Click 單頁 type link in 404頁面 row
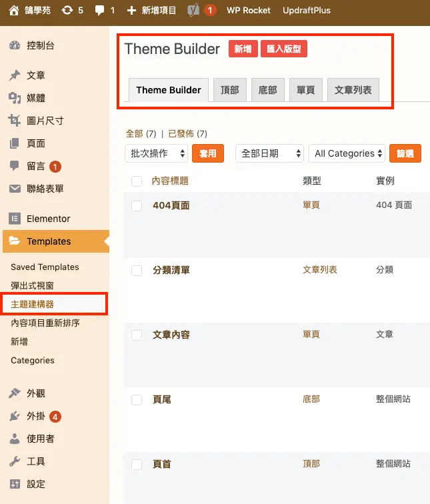The height and width of the screenshot is (504, 430). tap(311, 205)
